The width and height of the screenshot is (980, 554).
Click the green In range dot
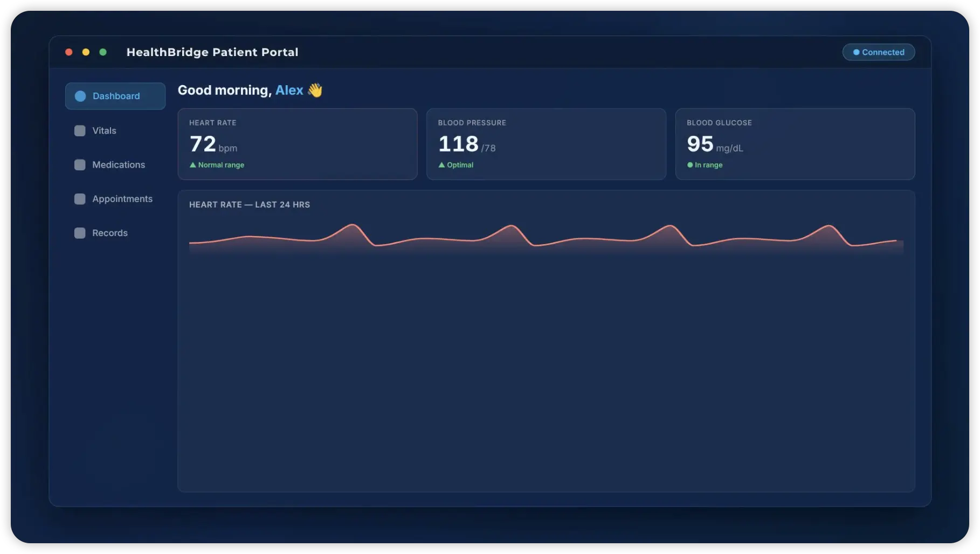coord(690,165)
